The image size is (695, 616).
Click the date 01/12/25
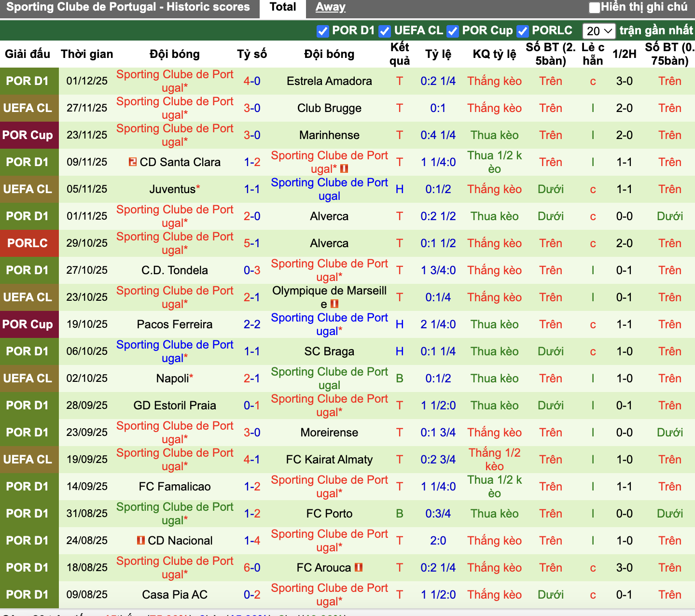click(x=87, y=81)
